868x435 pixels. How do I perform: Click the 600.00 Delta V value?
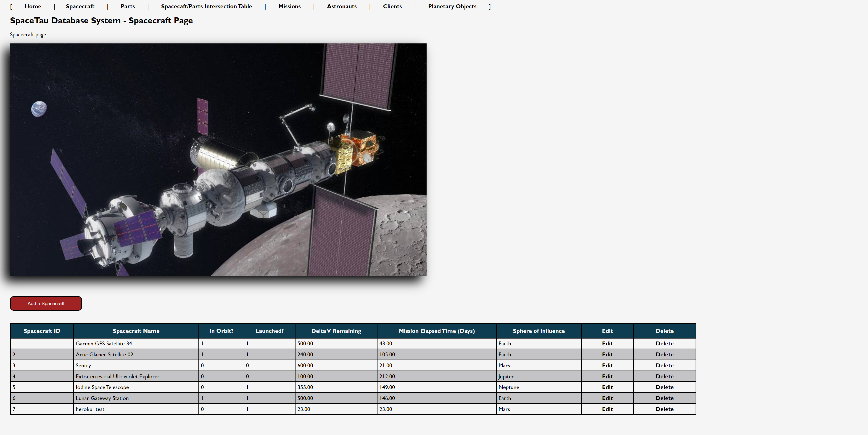tap(336, 366)
